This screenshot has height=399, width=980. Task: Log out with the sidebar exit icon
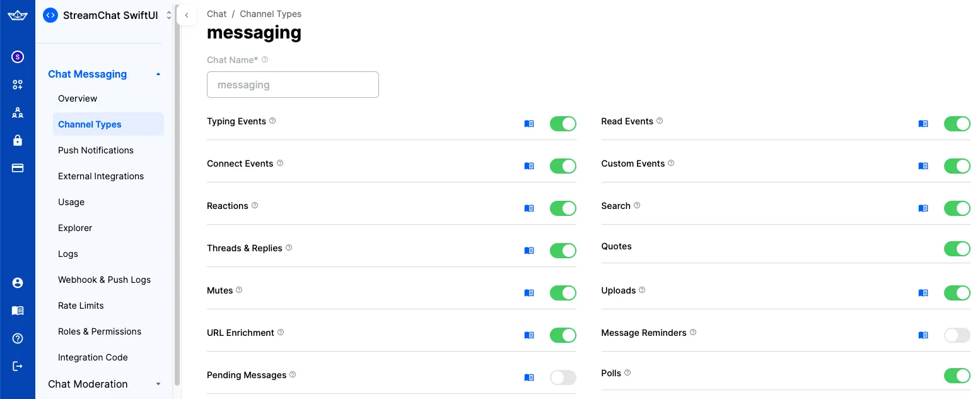coord(17,366)
